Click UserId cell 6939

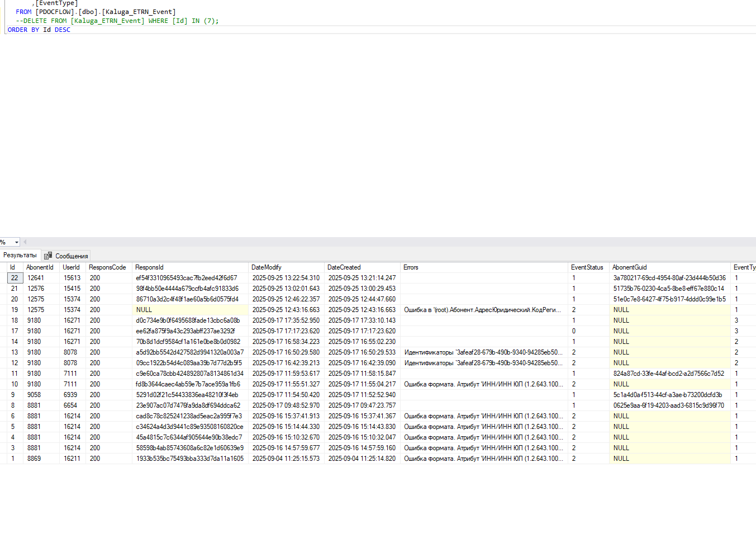click(x=73, y=395)
